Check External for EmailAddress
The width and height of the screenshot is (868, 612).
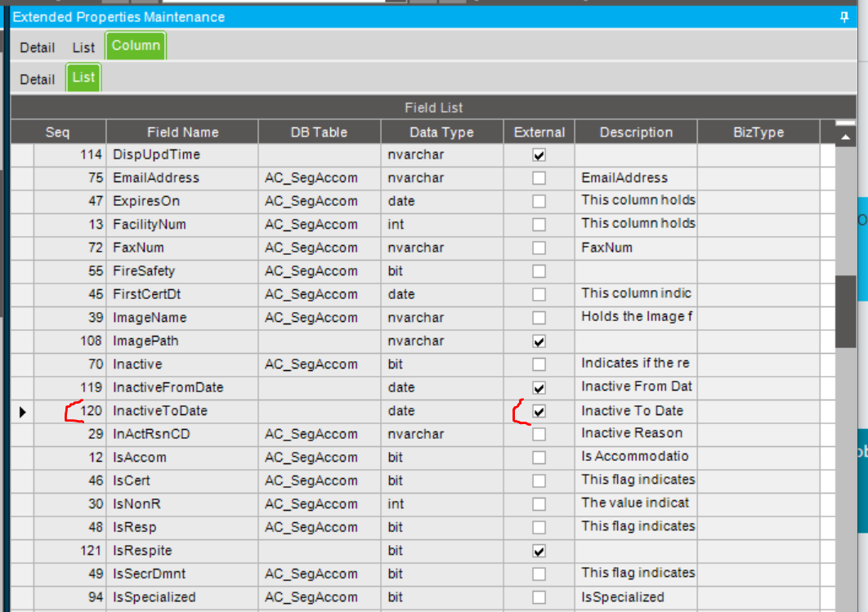(539, 178)
